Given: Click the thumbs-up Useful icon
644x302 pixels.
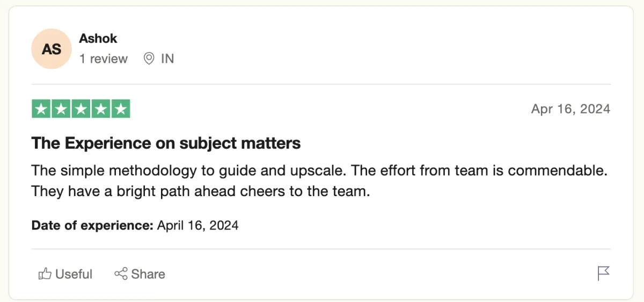Looking at the screenshot, I should (45, 274).
